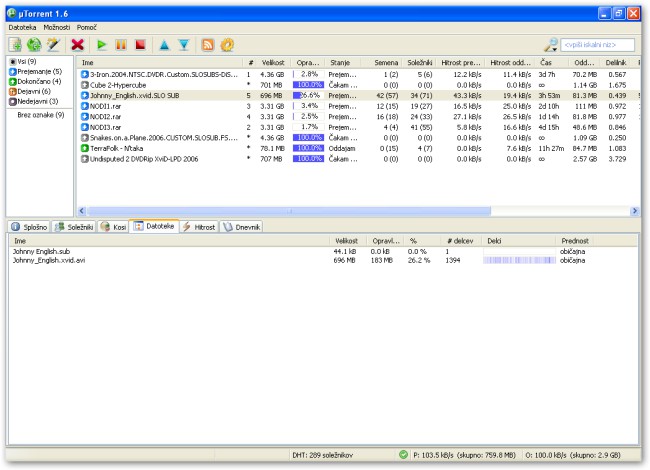Select the Johnny English.sub file
This screenshot has height=470, width=650.
(323, 252)
